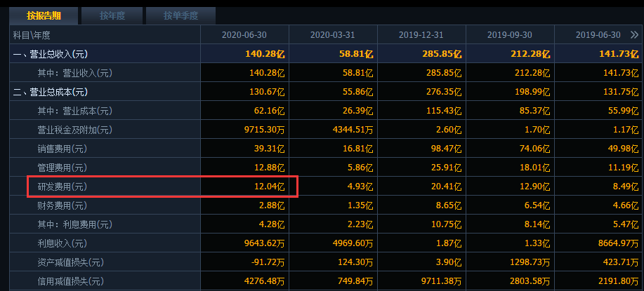644x291 pixels.
Task: Click the 198.99亿 total cost value
Action: coord(532,92)
